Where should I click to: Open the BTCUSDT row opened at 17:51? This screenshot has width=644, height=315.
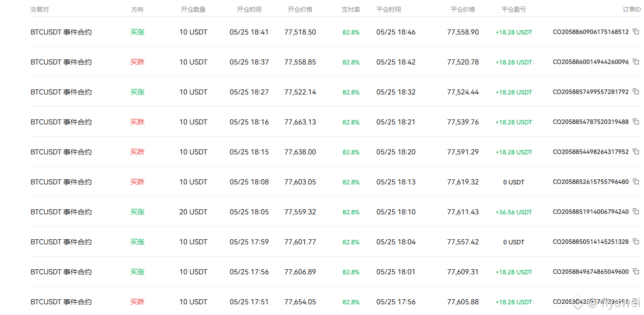click(336, 302)
